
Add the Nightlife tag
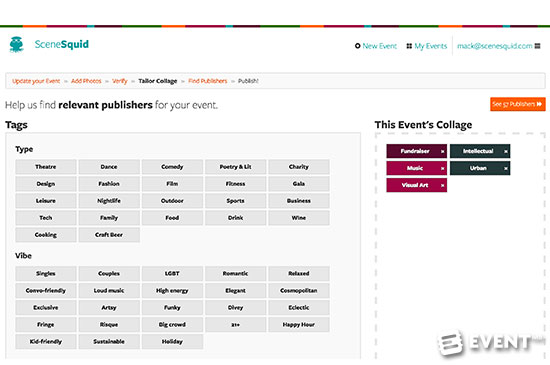(109, 201)
